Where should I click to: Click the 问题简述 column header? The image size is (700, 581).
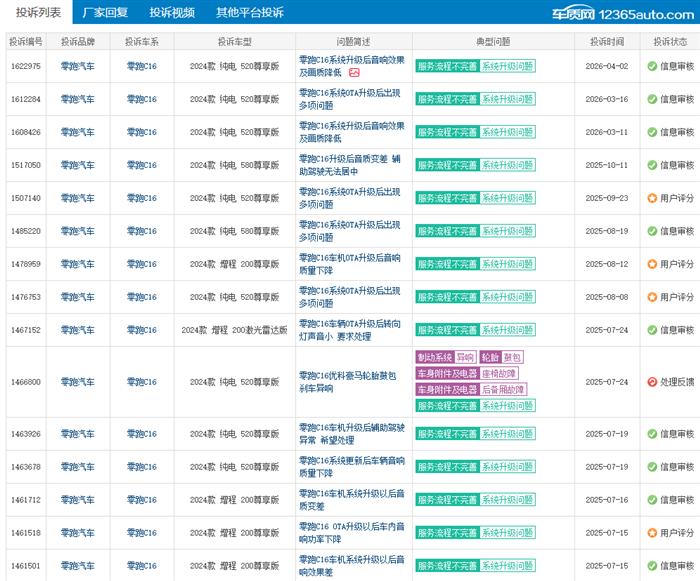(353, 42)
